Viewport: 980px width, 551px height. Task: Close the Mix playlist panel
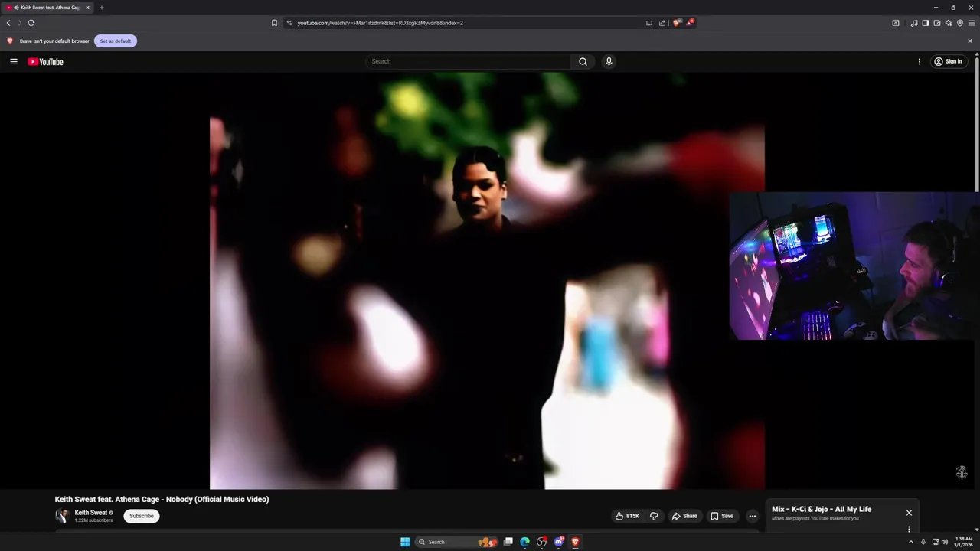point(909,513)
